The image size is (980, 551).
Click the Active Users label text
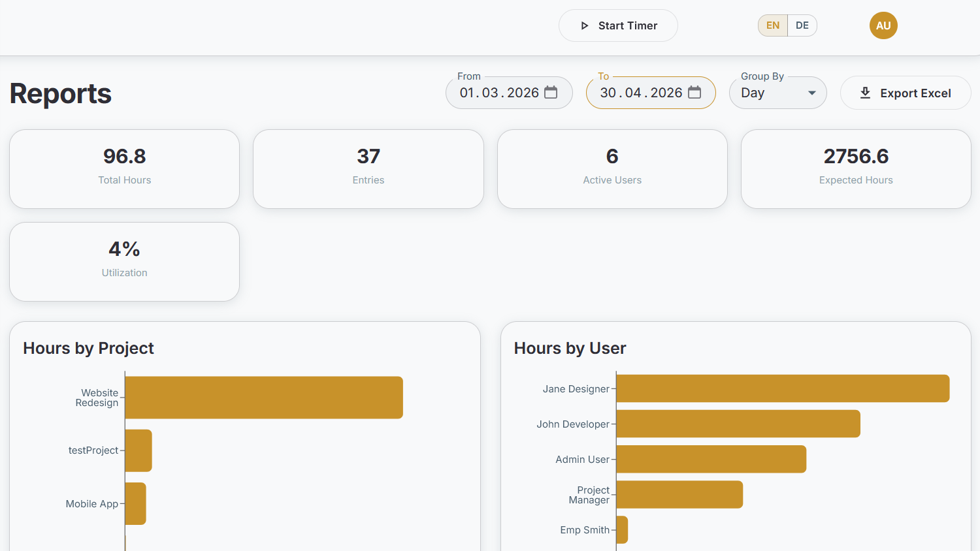(x=612, y=180)
